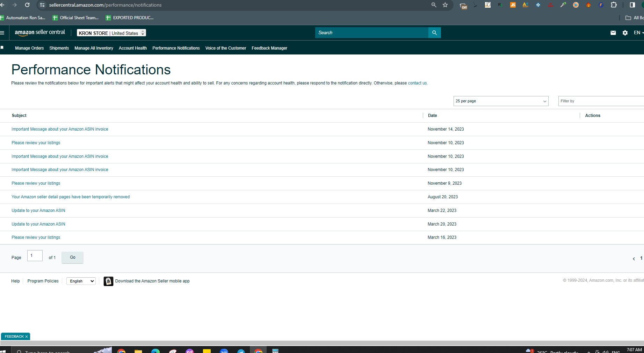Click the Seller Central search field

[x=372, y=33]
